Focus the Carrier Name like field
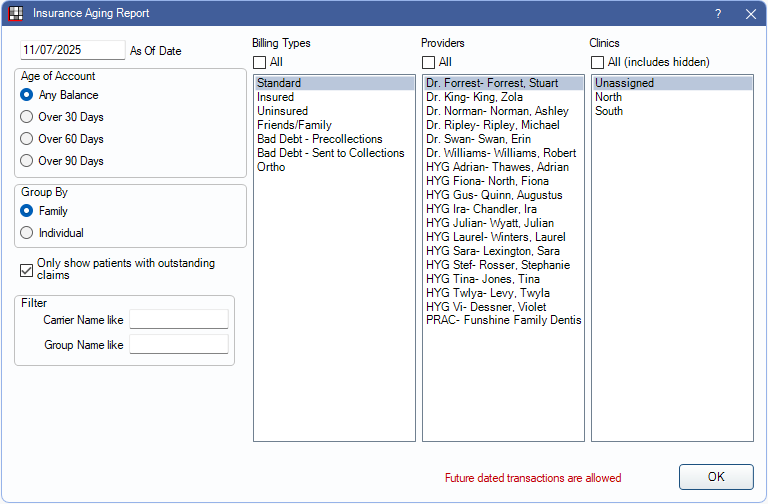The width and height of the screenshot is (768, 504). (x=179, y=319)
